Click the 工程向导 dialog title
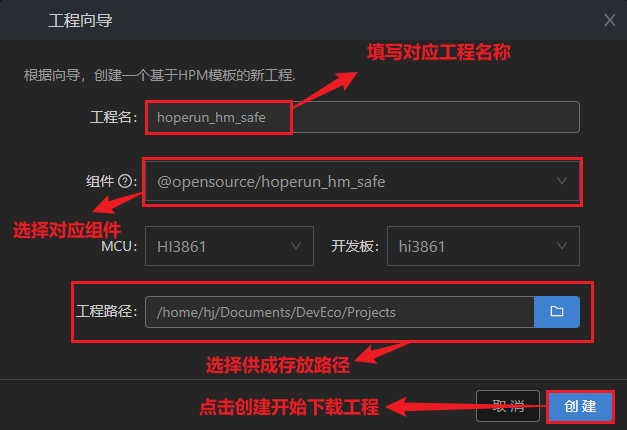The image size is (627, 430). (80, 20)
